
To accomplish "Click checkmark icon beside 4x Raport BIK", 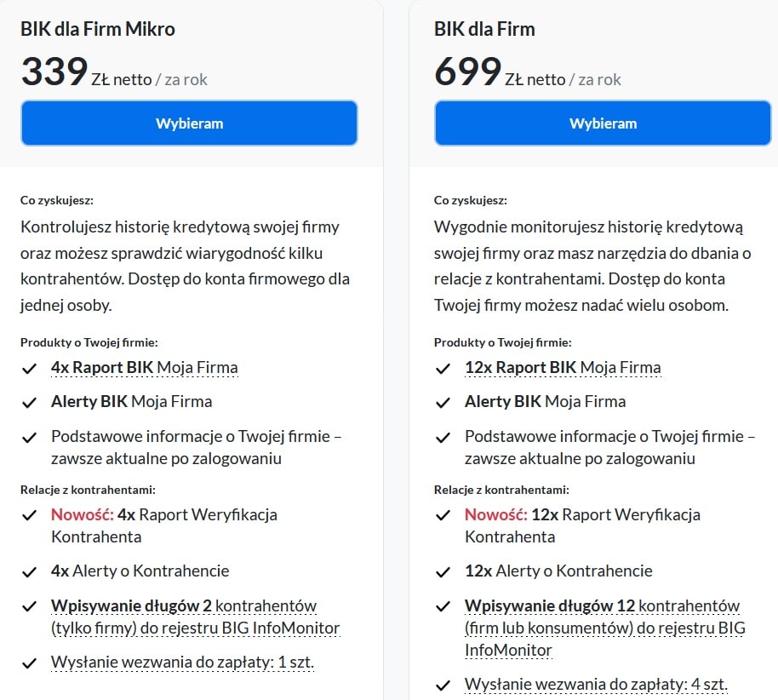I will 30,369.
